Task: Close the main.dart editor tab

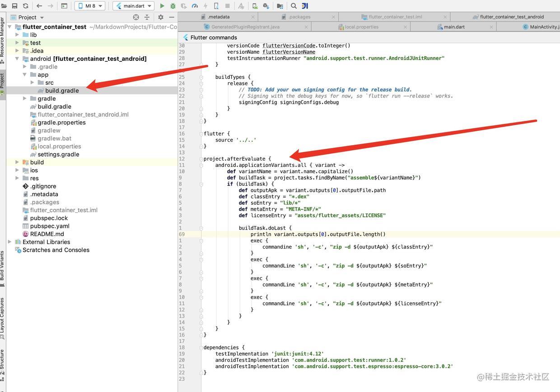Action: (491, 27)
